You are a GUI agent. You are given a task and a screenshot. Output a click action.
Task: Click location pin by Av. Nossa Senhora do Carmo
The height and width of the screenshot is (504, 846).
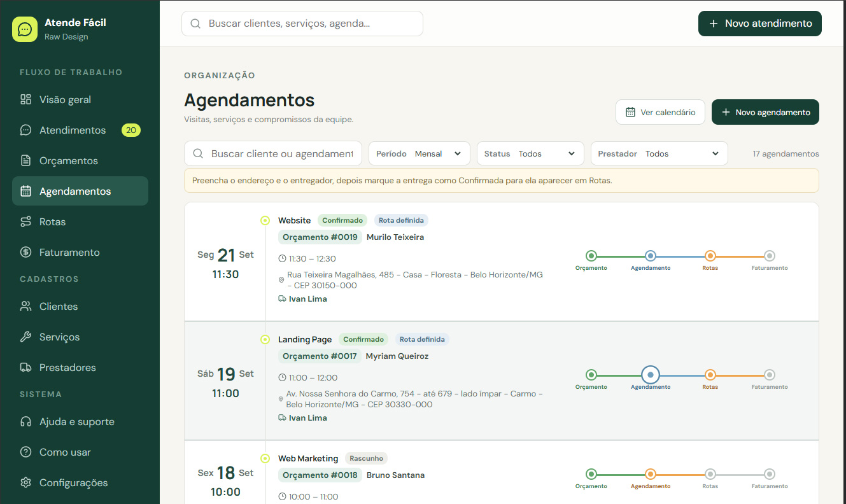(x=281, y=399)
